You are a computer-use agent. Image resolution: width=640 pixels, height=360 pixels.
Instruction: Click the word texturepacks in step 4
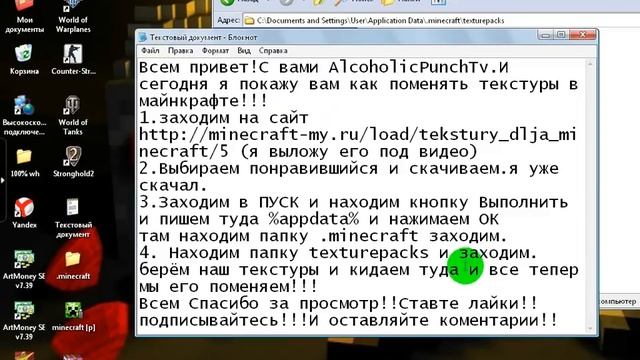(x=369, y=253)
